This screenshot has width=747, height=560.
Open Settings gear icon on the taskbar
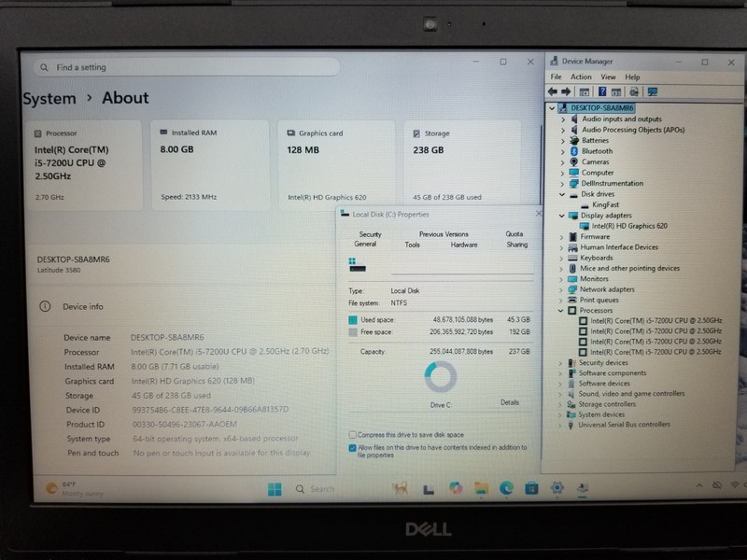click(x=557, y=487)
